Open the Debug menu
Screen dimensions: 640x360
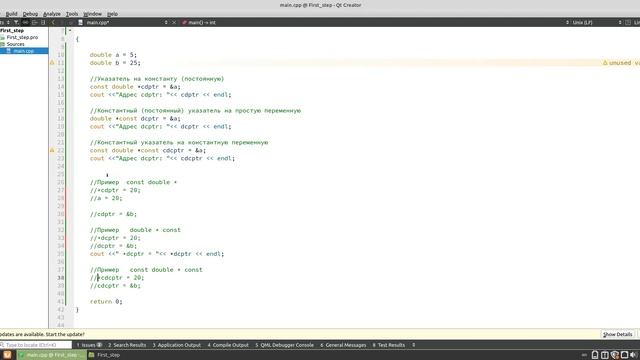pyautogui.click(x=30, y=14)
